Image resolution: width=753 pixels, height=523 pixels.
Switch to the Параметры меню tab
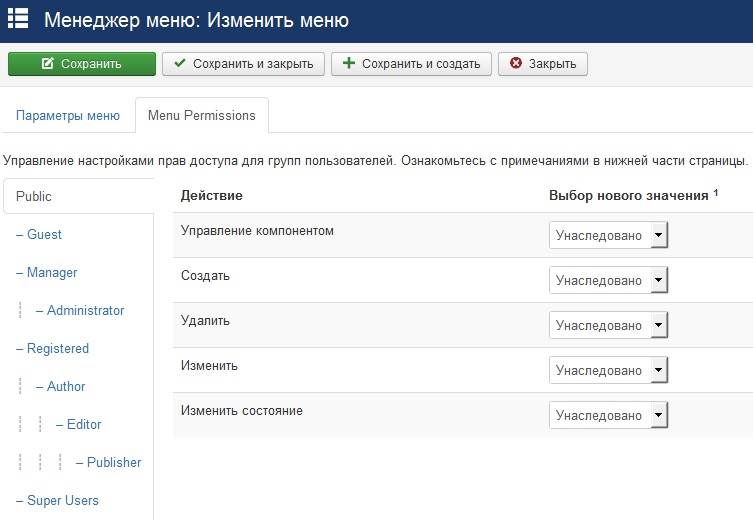tap(68, 116)
